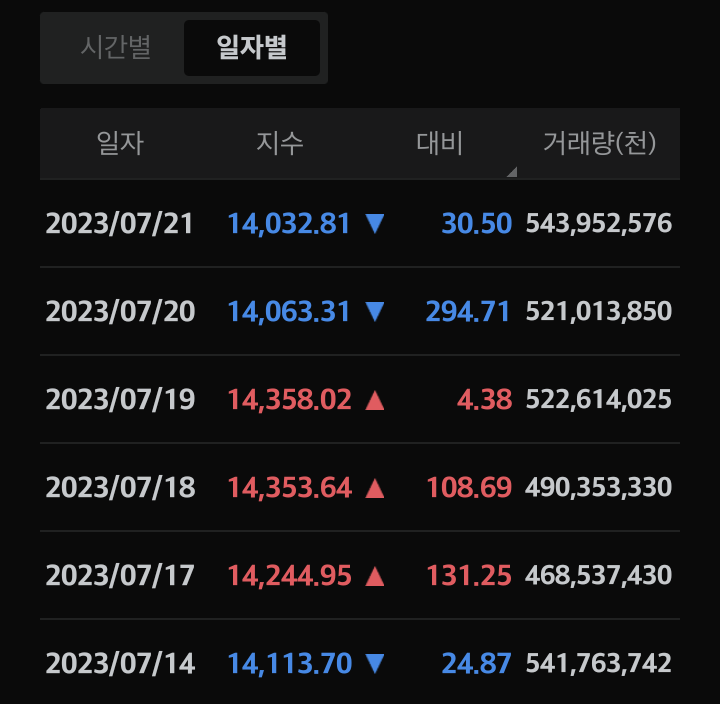Click the up arrow beside 14,353.64
Screen dimensions: 720x704
click(x=375, y=488)
